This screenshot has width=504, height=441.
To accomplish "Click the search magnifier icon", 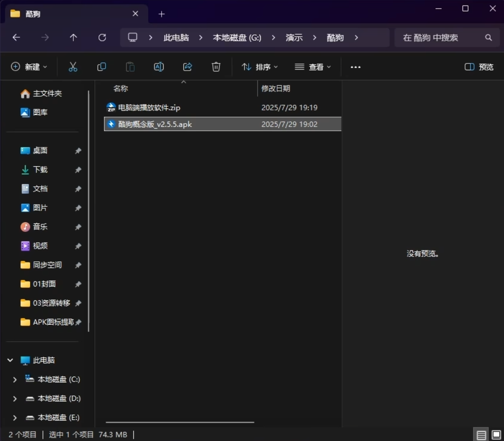I will (488, 38).
